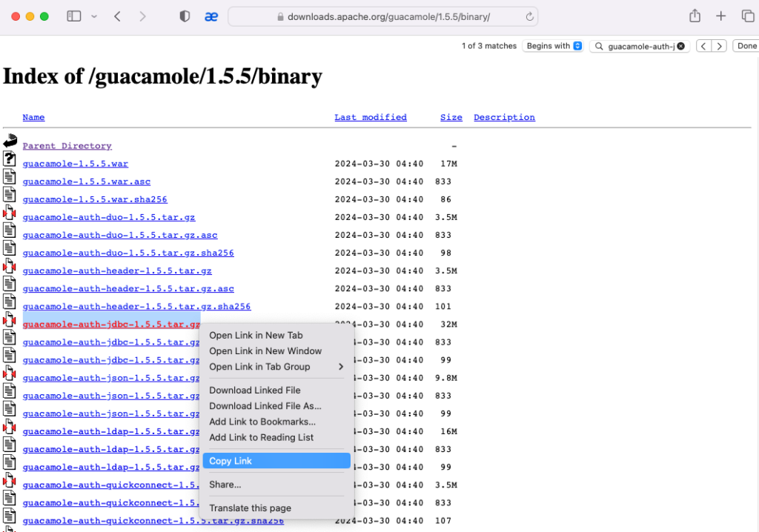Click the Parent Directory back-arrow icon
Image resolution: width=759 pixels, height=532 pixels.
point(10,142)
